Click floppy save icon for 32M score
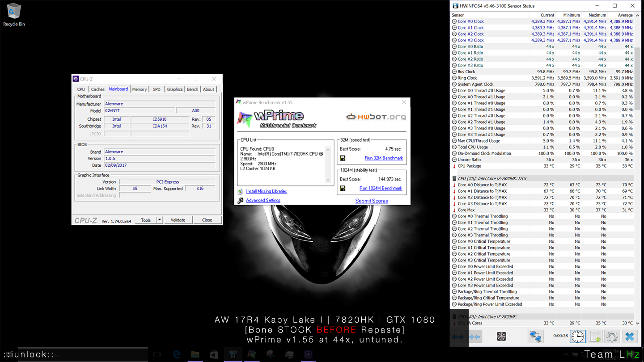Image resolution: width=644 pixels, height=362 pixels. [x=343, y=158]
